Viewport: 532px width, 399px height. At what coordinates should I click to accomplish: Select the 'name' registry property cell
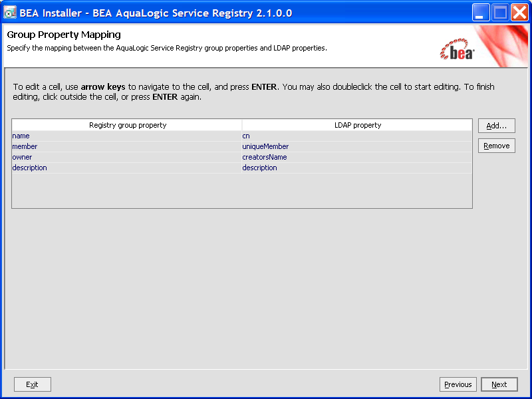coord(126,136)
